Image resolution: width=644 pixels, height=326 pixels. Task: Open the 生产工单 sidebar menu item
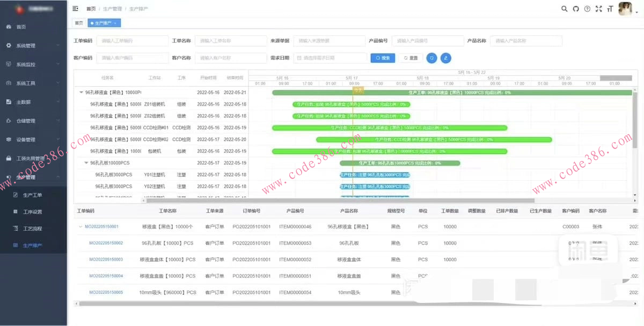pyautogui.click(x=32, y=195)
